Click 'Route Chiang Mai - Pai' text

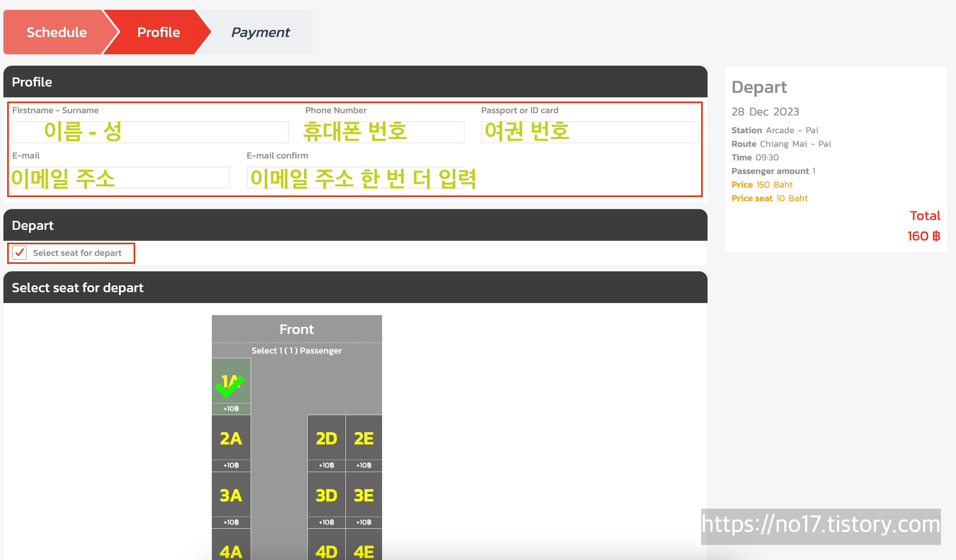pos(781,144)
